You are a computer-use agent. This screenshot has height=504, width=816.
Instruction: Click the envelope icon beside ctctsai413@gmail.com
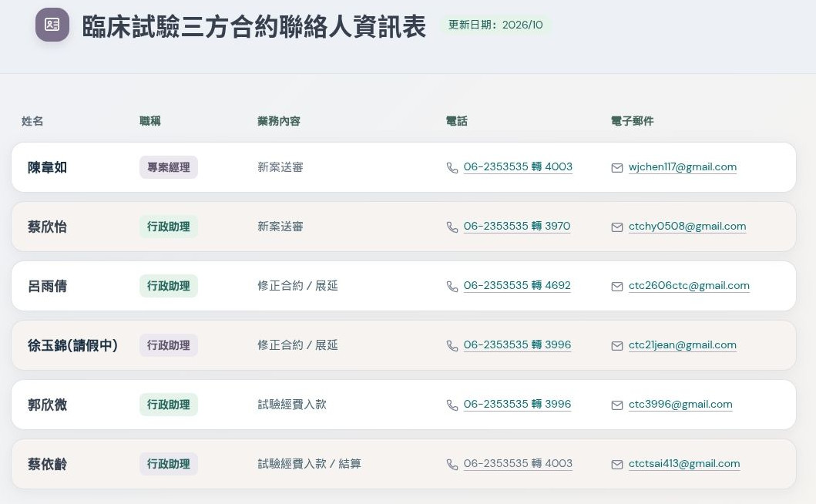click(x=617, y=465)
